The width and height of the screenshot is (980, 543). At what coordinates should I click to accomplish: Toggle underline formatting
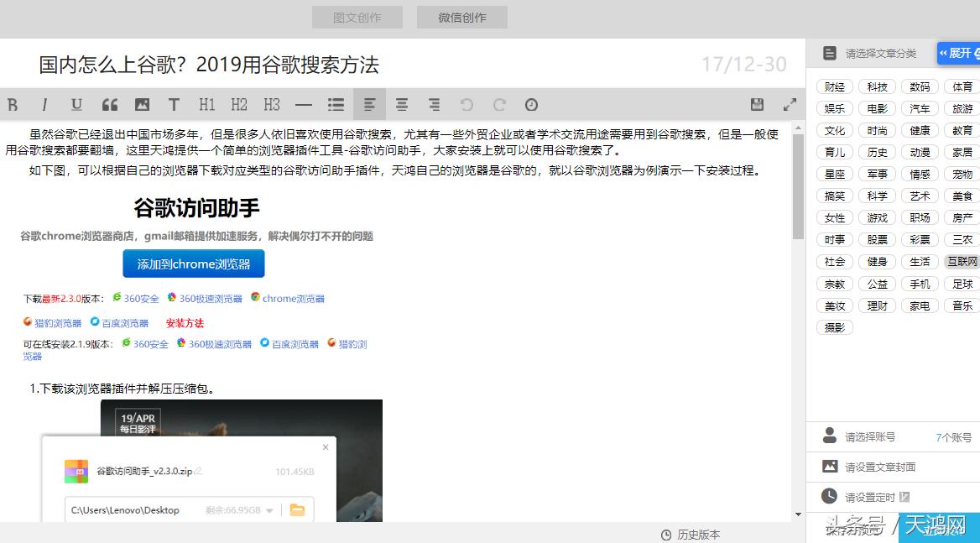(76, 105)
